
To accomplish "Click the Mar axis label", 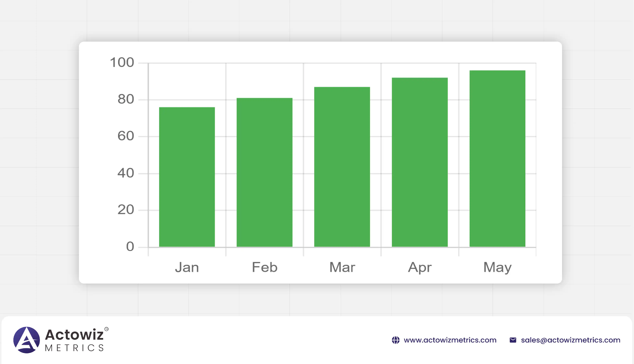I will pyautogui.click(x=342, y=267).
